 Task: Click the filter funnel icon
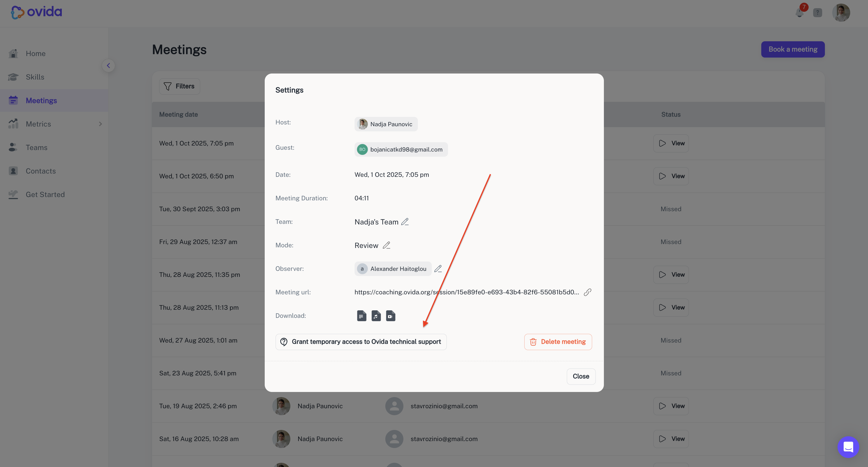(167, 86)
